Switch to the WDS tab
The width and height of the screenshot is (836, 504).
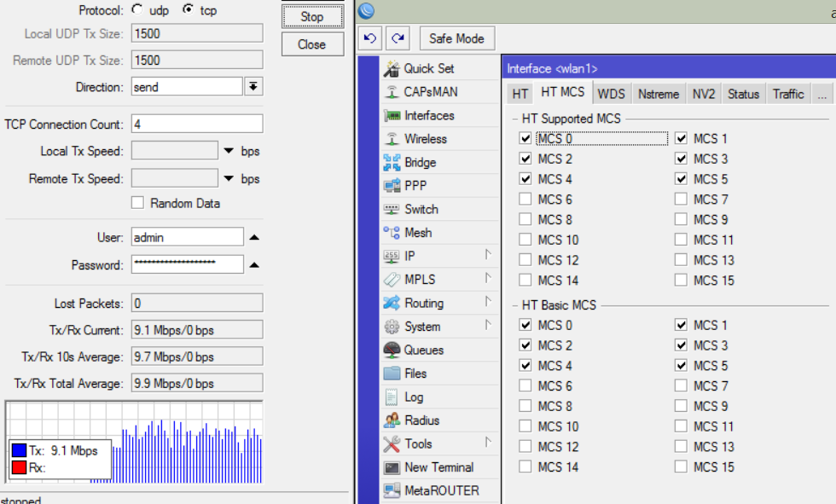[x=611, y=94]
